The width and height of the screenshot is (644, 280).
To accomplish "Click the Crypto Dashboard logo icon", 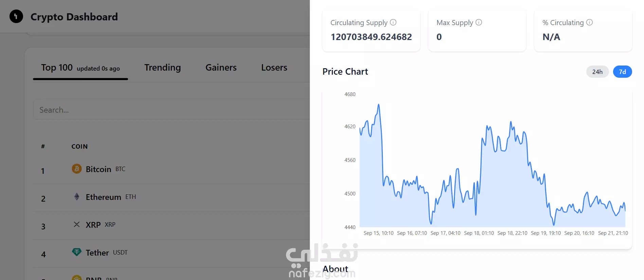I will pos(16,16).
